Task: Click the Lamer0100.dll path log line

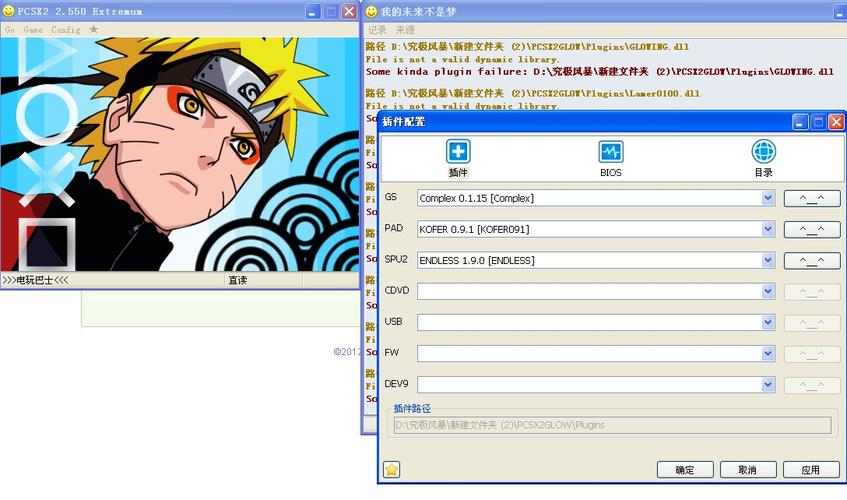Action: point(533,93)
